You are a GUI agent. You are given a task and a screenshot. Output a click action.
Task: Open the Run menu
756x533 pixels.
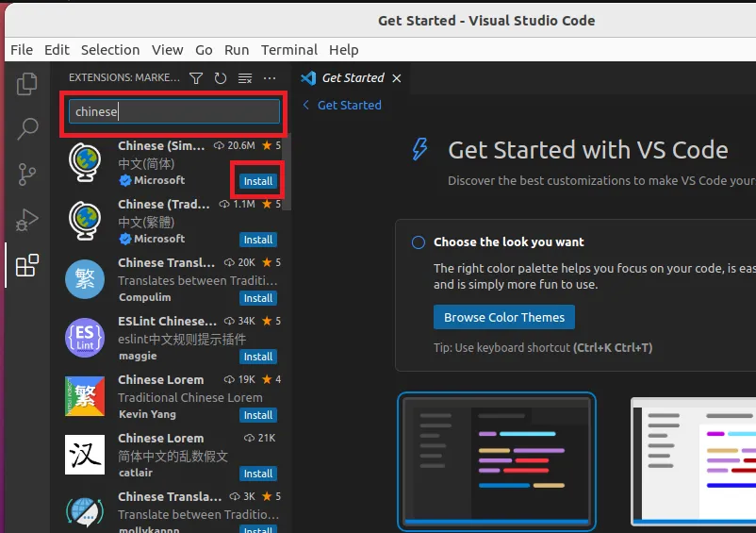(x=237, y=50)
